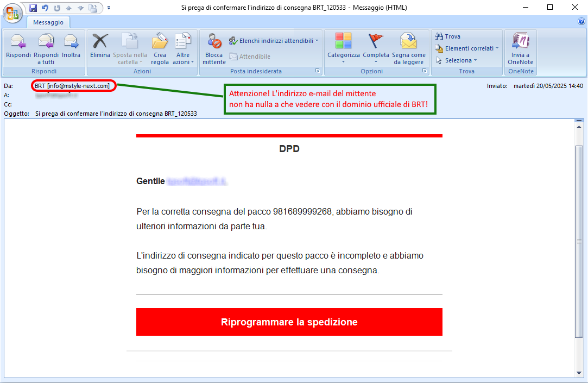Save message via Quick Access save icon
The image size is (588, 383).
click(33, 8)
